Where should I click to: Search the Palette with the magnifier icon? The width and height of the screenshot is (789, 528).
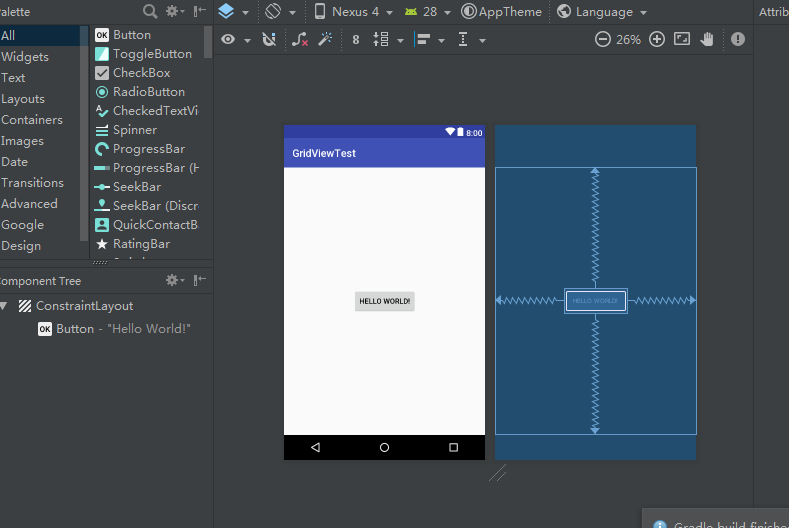(149, 11)
